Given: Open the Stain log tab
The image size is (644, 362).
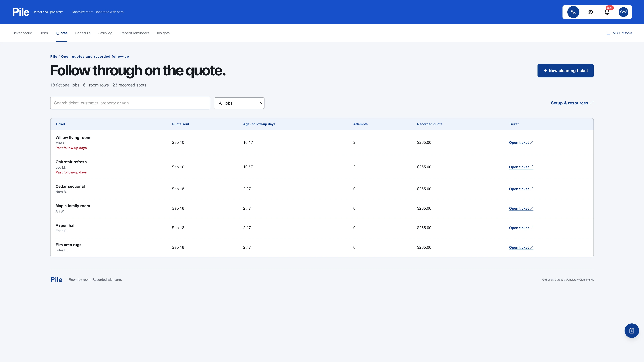Looking at the screenshot, I should pos(105,33).
